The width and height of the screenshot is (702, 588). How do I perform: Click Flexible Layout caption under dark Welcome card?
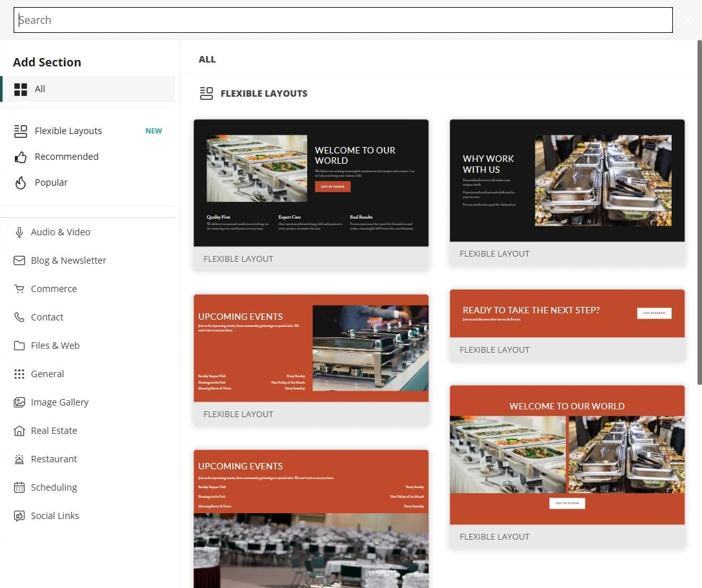point(238,259)
